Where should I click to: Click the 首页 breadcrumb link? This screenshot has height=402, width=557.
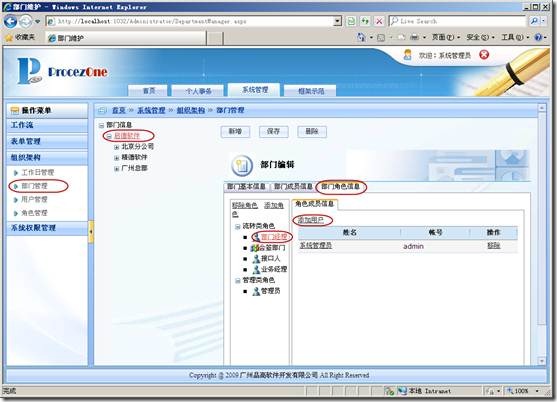click(119, 110)
